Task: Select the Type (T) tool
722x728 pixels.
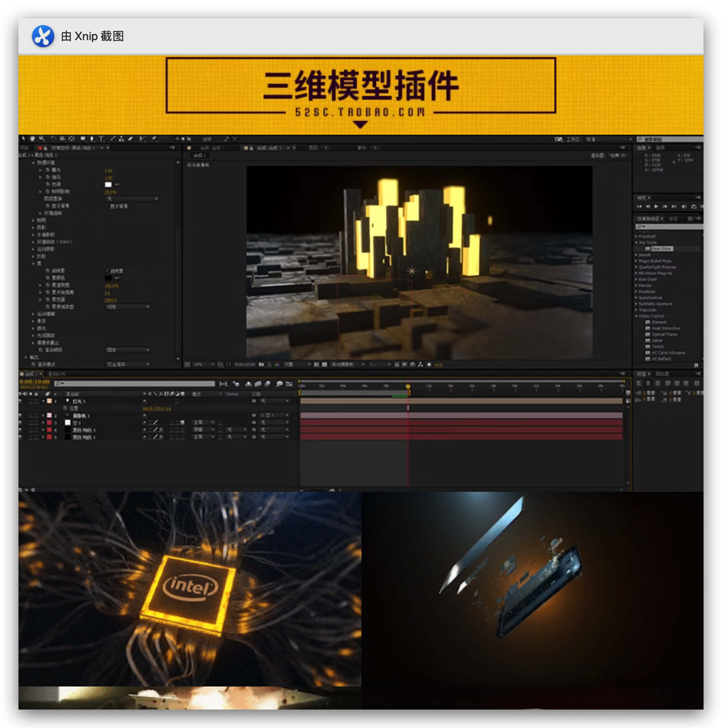Action: [x=101, y=139]
